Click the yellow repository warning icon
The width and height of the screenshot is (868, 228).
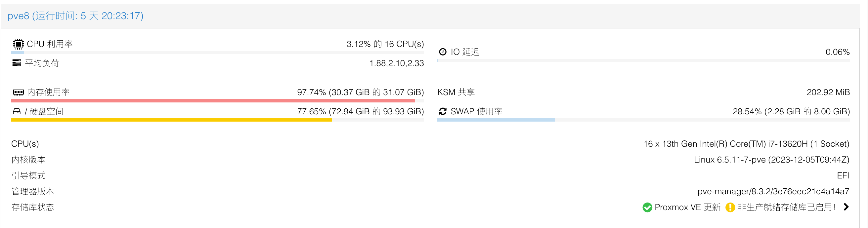730,207
